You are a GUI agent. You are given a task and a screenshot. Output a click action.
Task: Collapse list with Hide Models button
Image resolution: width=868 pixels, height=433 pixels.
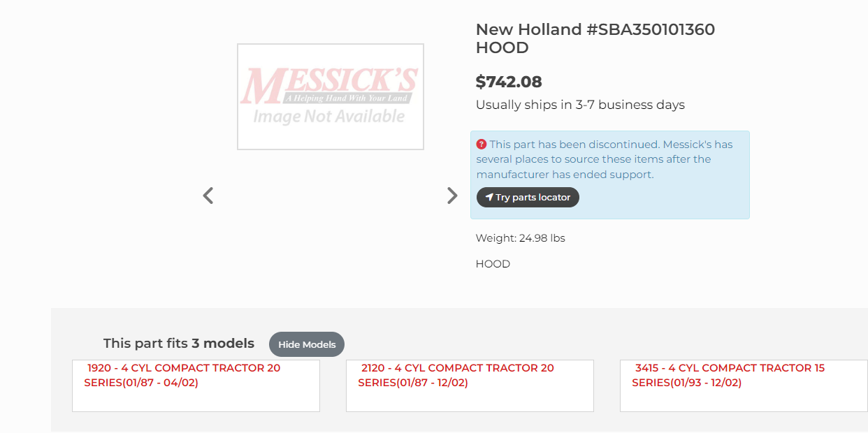(x=307, y=344)
